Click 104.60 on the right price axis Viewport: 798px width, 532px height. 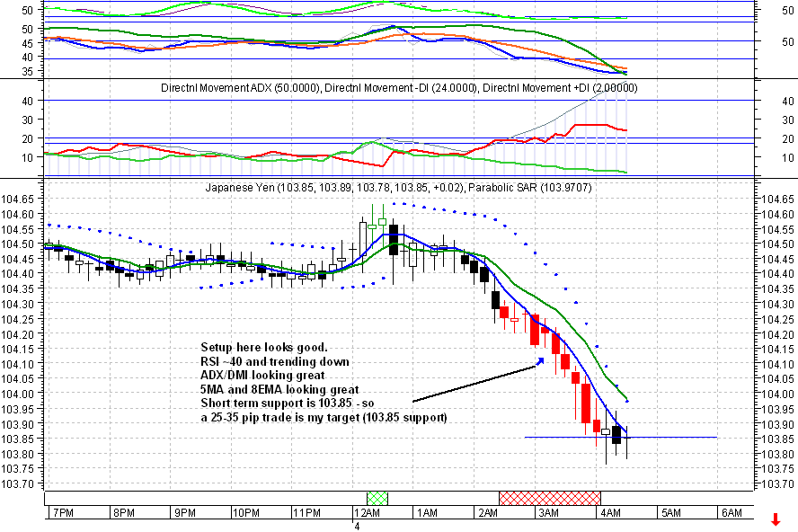pyautogui.click(x=778, y=214)
